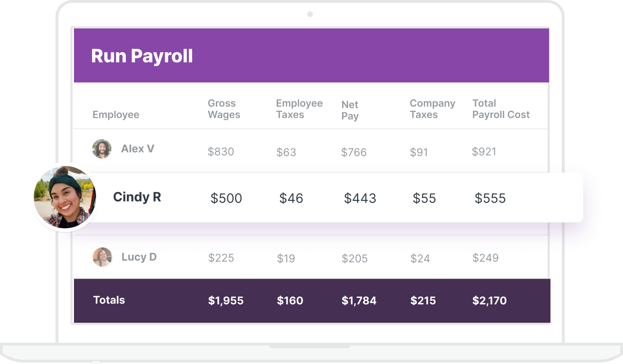Select the Cindy R employee name
The height and width of the screenshot is (364, 623).
coord(137,197)
